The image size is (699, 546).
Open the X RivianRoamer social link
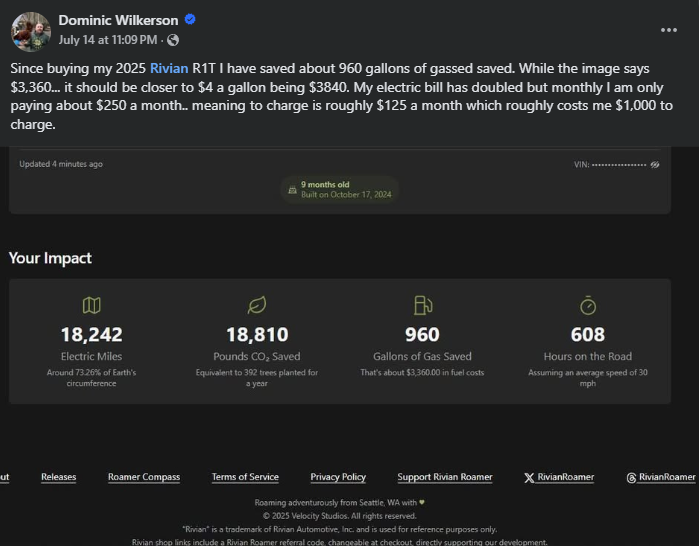[x=559, y=477]
